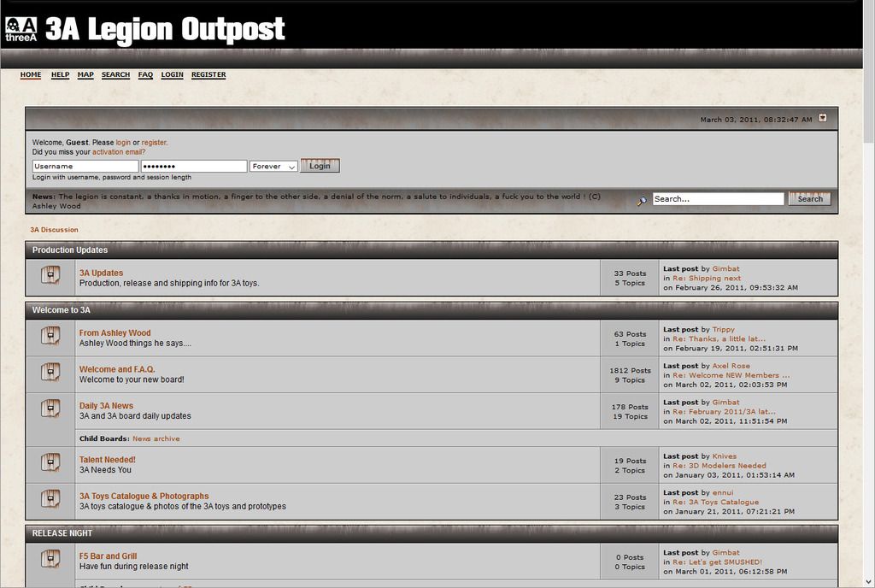The width and height of the screenshot is (875, 588).
Task: Click the Login button
Action: (x=320, y=166)
